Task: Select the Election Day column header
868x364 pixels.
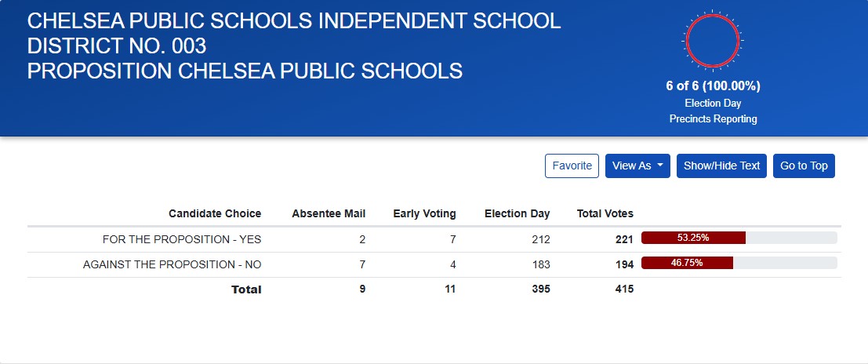Action: pos(517,213)
